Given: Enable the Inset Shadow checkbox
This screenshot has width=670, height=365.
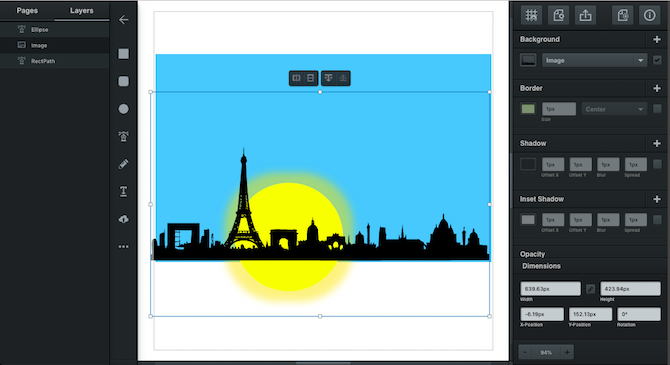Looking at the screenshot, I should click(657, 219).
